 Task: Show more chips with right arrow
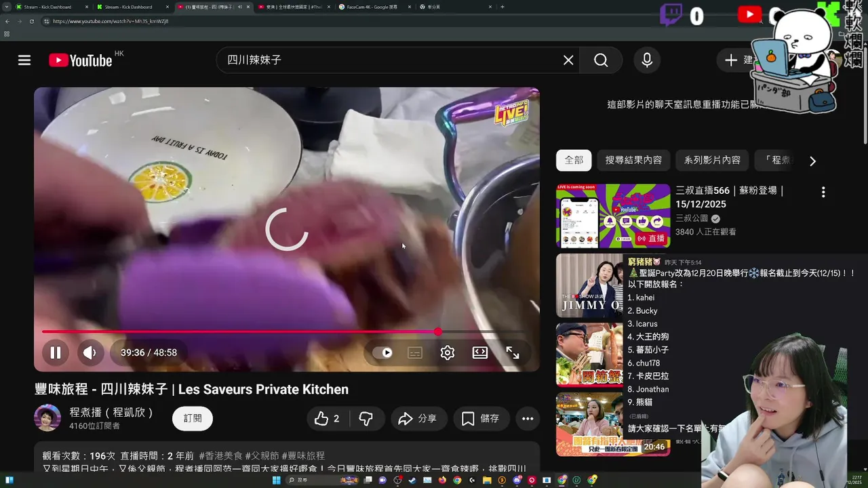point(812,161)
